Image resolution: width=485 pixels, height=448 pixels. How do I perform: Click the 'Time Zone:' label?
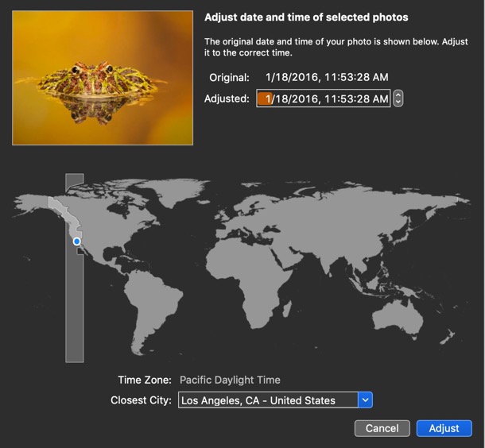coord(145,380)
